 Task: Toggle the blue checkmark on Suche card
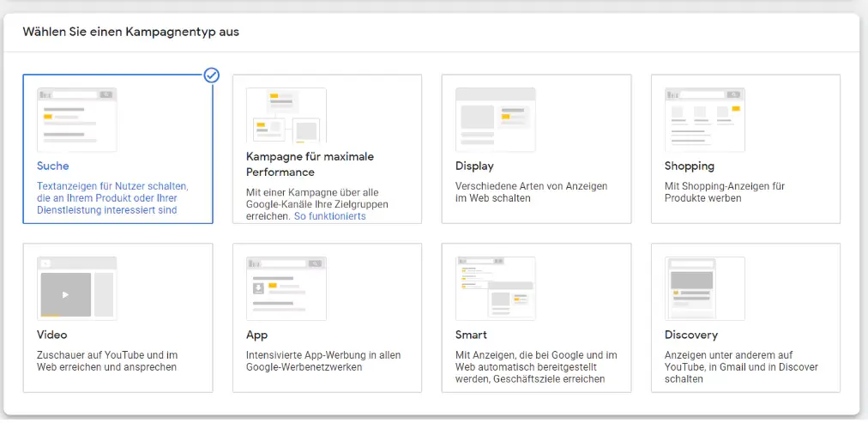[x=212, y=76]
